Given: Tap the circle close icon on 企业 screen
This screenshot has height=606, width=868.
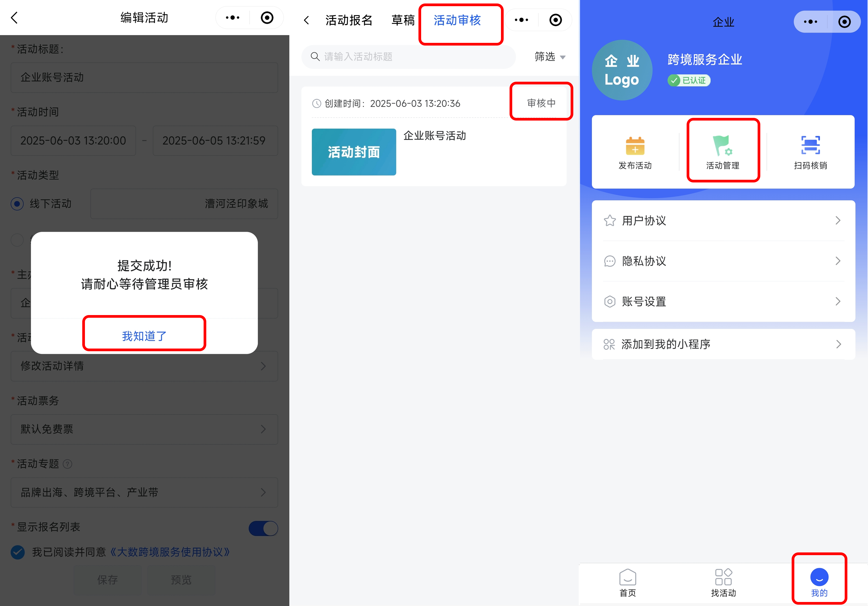Looking at the screenshot, I should click(844, 22).
